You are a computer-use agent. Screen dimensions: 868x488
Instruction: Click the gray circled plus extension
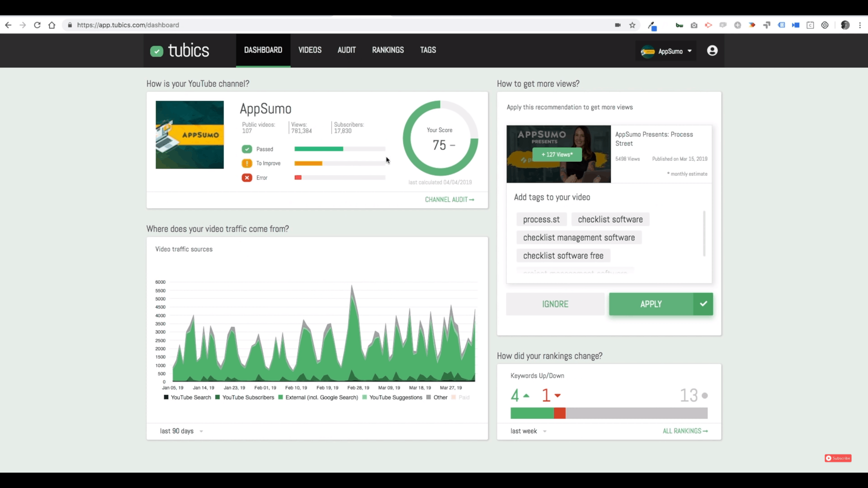737,25
